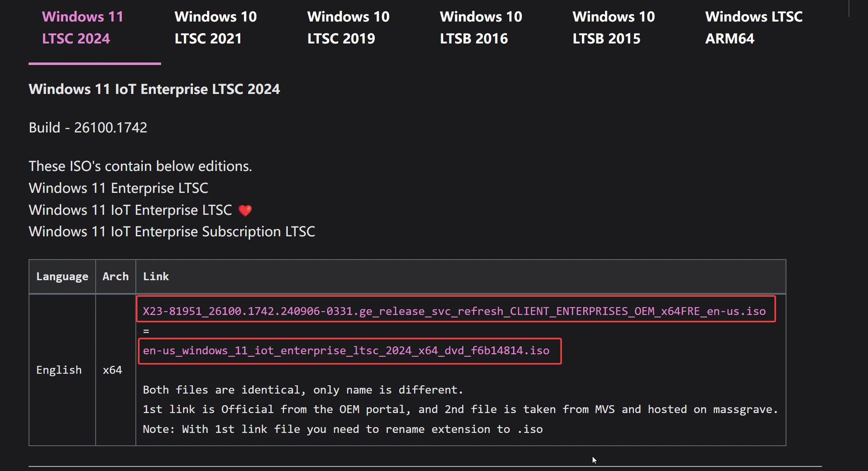The height and width of the screenshot is (471, 868).
Task: Open the Windows 10 LTSC 2021 tab
Action: coord(215,27)
